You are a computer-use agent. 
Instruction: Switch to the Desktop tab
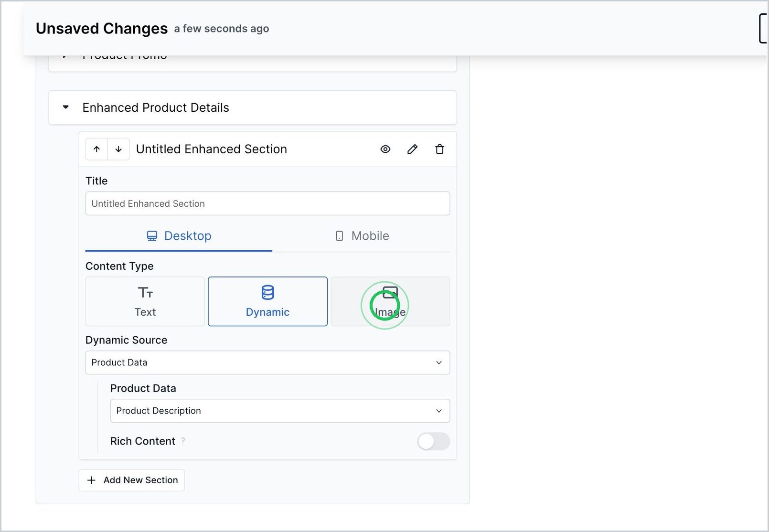[x=179, y=236]
